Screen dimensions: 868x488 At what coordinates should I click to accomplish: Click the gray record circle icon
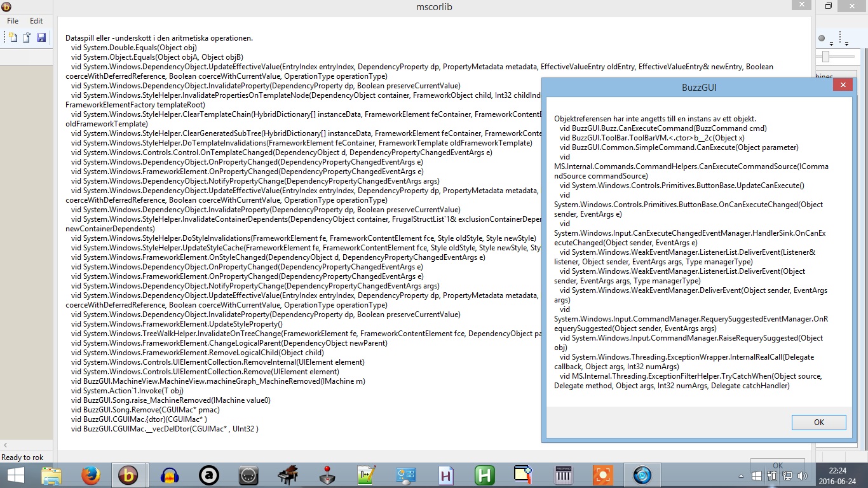[822, 38]
